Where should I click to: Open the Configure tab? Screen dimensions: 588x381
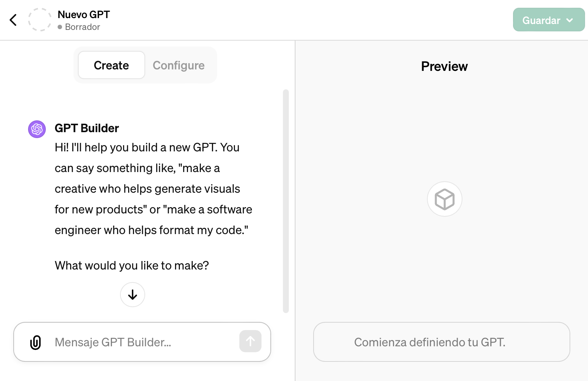(178, 65)
